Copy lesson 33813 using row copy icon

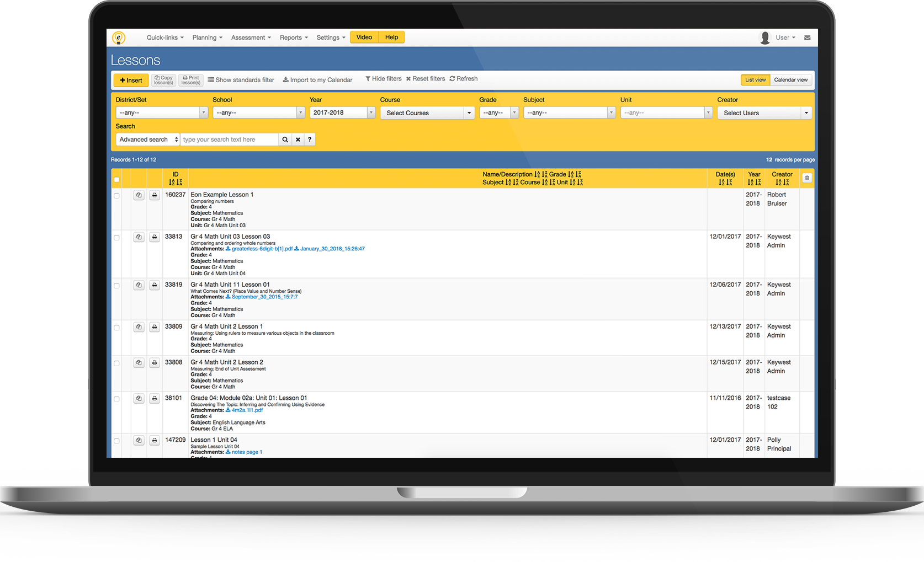(139, 237)
